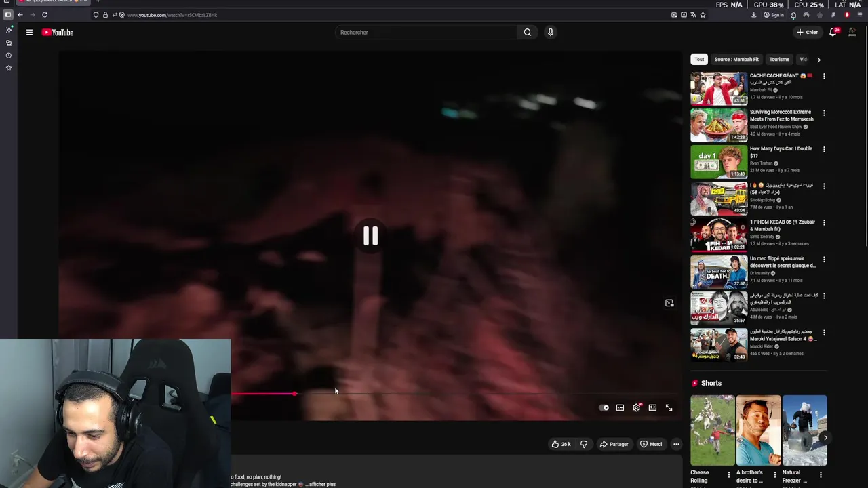Open options for the 49:04 auction video
The image size is (868, 488).
click(x=824, y=186)
